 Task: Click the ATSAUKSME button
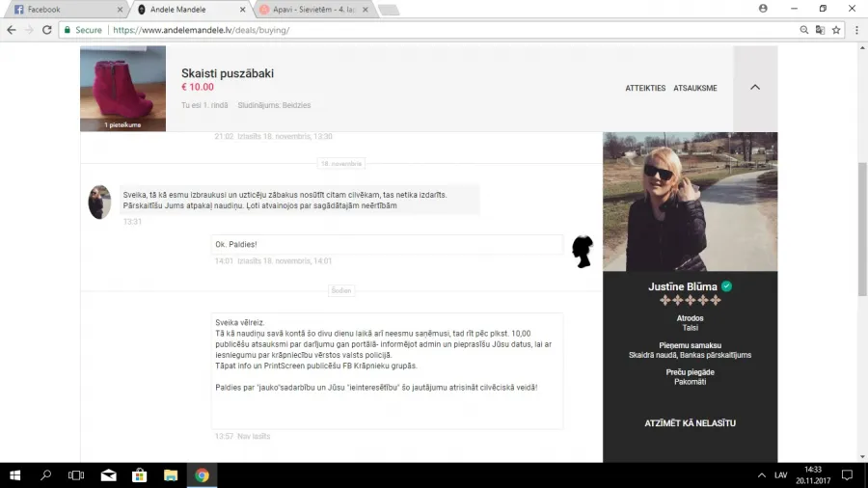[x=694, y=88]
